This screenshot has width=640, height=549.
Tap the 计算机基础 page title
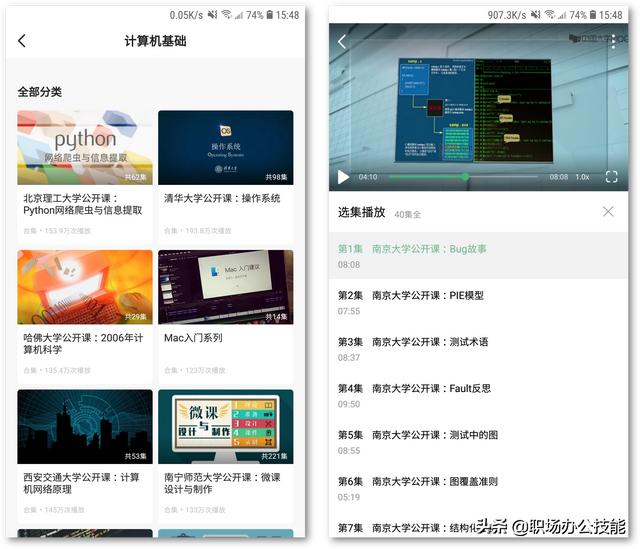pyautogui.click(x=156, y=41)
